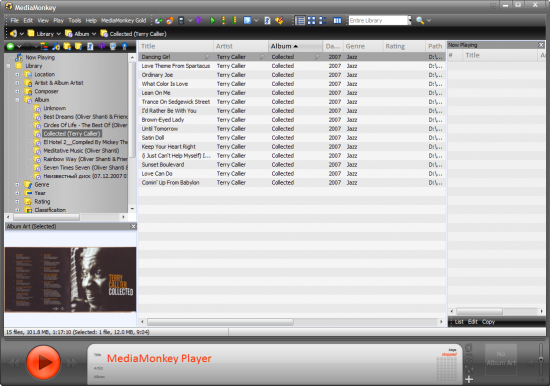Click the purple icon in the tree toolbar

pyautogui.click(x=101, y=46)
